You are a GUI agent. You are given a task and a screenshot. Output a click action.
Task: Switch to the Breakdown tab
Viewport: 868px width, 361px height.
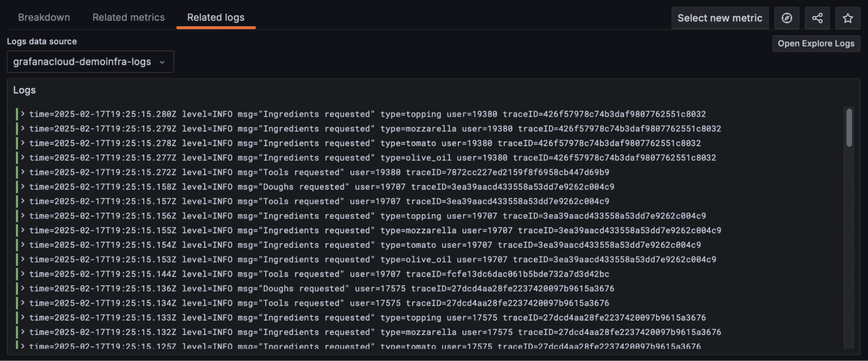pyautogui.click(x=44, y=17)
